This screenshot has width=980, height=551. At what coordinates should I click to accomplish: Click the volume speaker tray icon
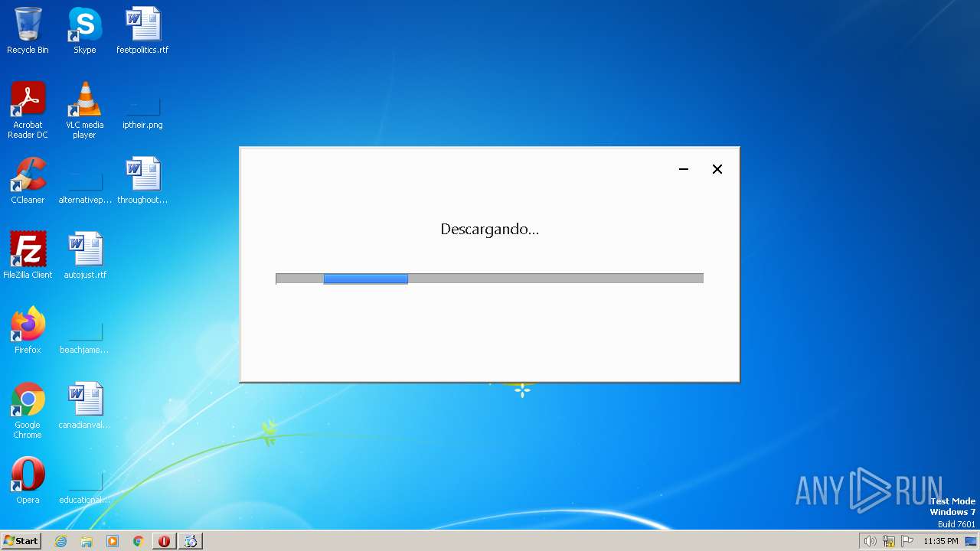(x=870, y=541)
